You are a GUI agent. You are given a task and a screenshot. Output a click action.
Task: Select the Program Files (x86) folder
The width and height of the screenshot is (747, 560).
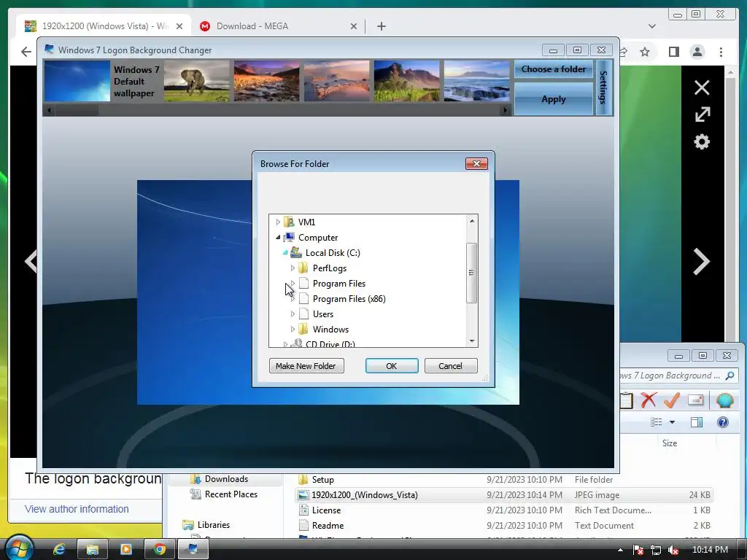coord(349,298)
